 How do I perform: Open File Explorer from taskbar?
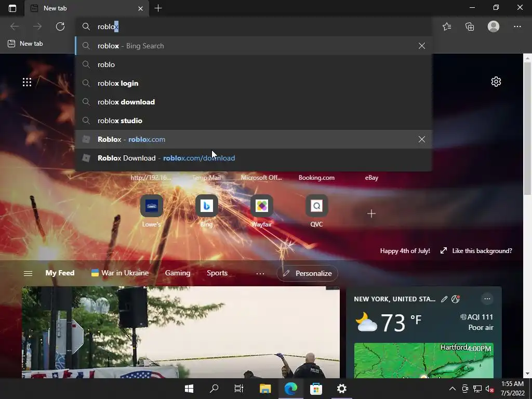pos(265,389)
